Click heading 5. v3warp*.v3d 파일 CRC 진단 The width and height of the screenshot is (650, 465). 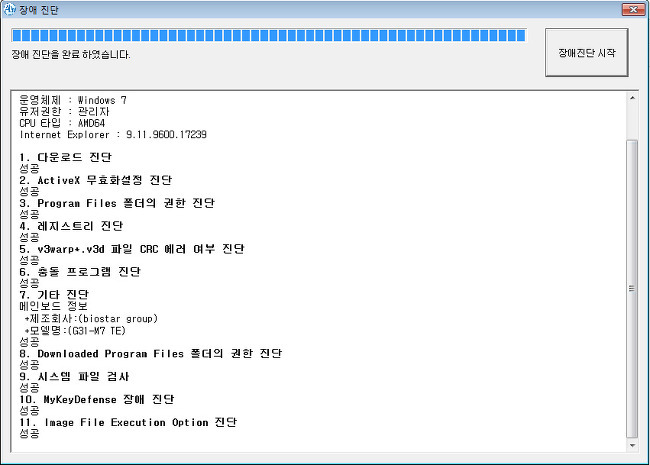132,249
